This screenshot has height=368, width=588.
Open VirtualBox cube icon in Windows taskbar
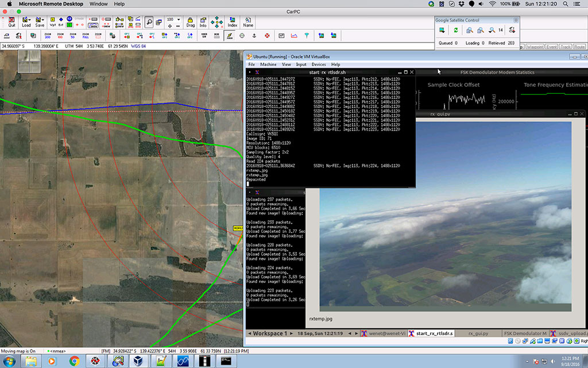point(139,362)
